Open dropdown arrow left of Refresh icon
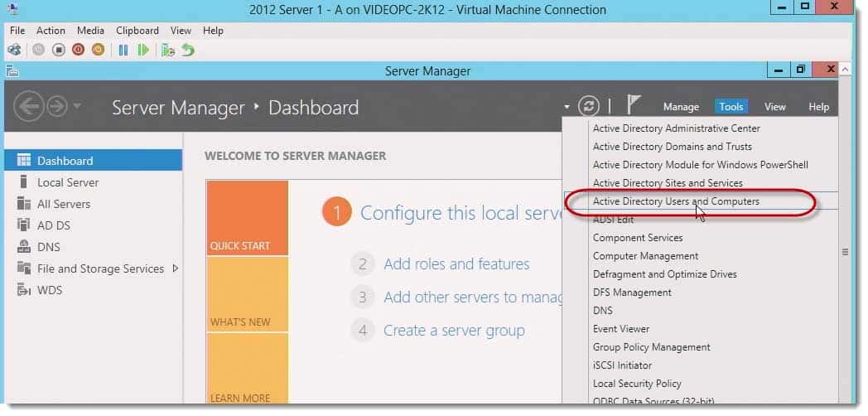The image size is (868, 416). (x=567, y=106)
